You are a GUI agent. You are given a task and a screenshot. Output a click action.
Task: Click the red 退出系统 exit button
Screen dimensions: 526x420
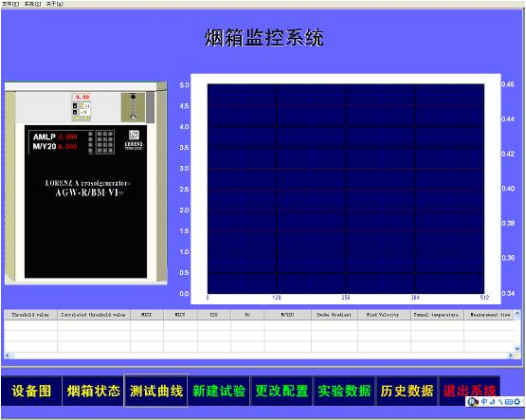(x=469, y=391)
